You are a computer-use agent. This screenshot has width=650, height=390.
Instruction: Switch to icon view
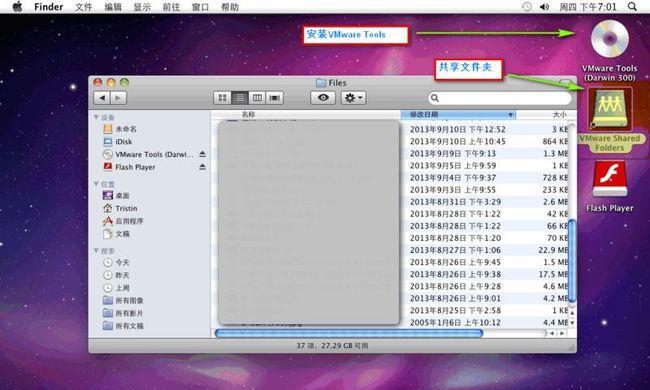[222, 98]
